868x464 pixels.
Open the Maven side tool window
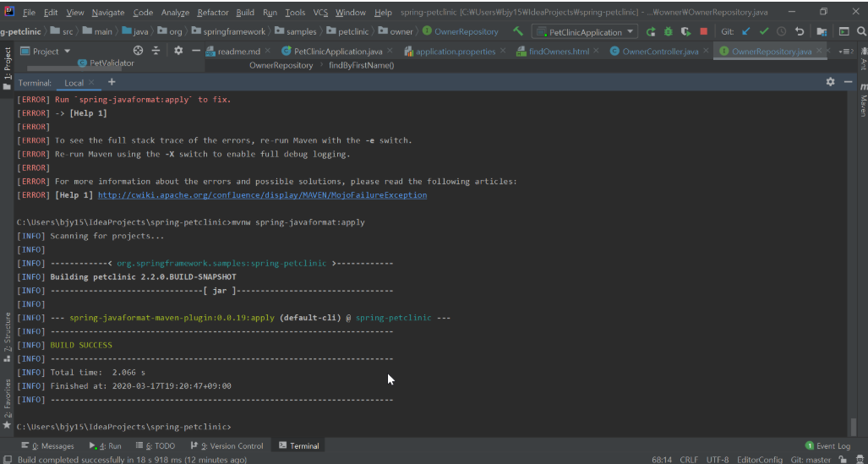tap(862, 100)
